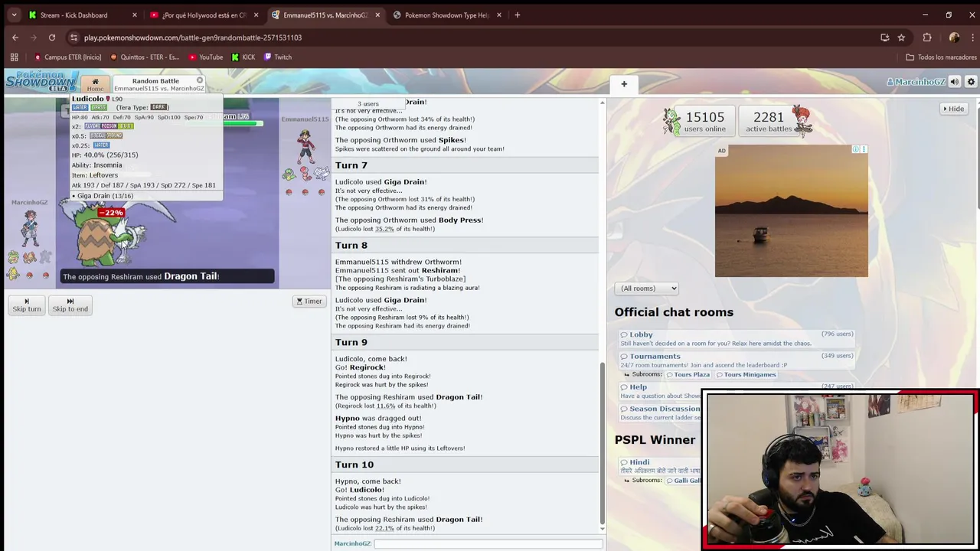Click the MarcinhoGZ username button
The height and width of the screenshot is (551, 980).
click(916, 82)
